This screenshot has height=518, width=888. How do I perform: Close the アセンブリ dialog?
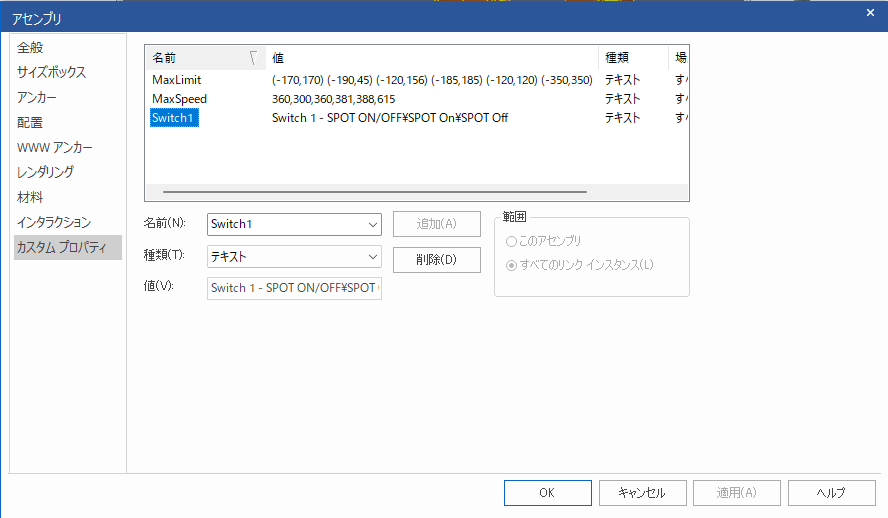point(870,12)
